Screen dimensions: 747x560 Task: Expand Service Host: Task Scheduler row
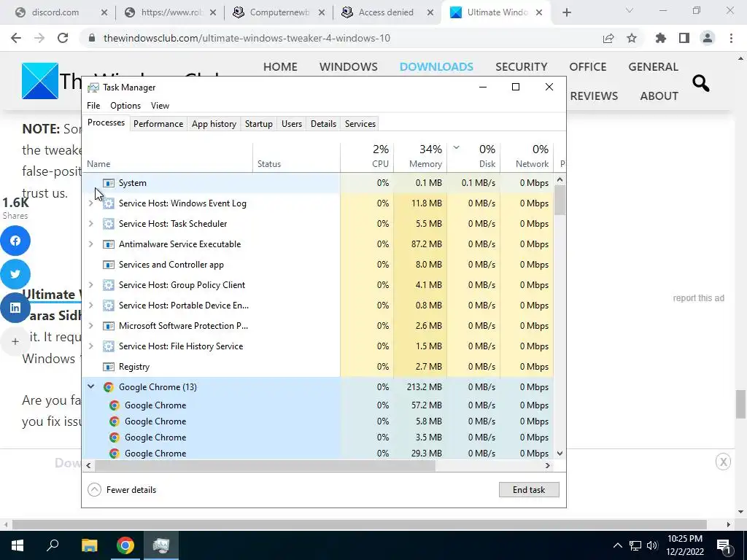91,224
